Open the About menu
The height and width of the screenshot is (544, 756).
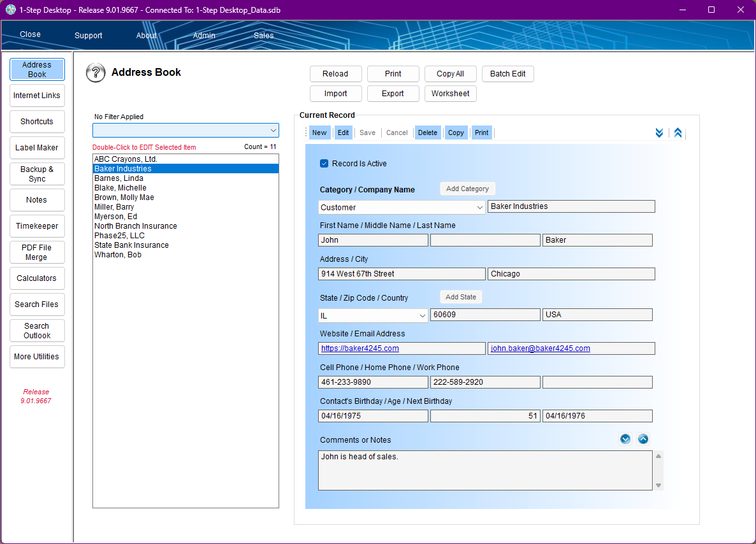[x=146, y=35]
